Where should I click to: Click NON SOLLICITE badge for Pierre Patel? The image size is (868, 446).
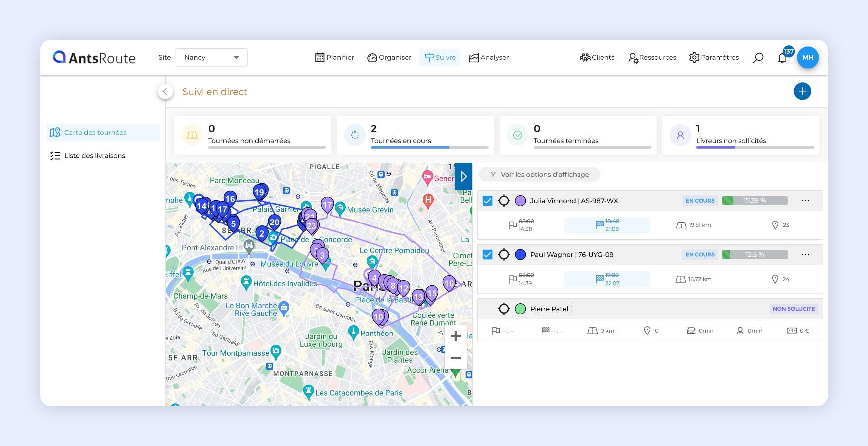794,309
